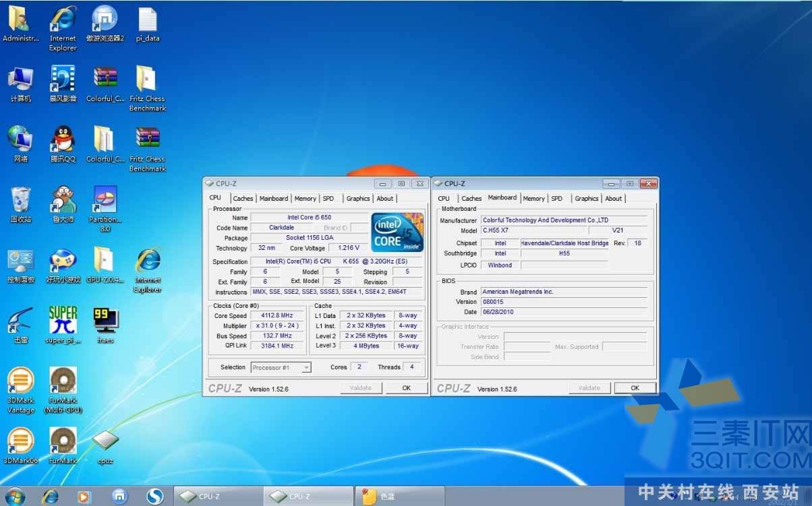
Task: Click OK in the CPU-Z motherboard window
Action: pyautogui.click(x=635, y=388)
